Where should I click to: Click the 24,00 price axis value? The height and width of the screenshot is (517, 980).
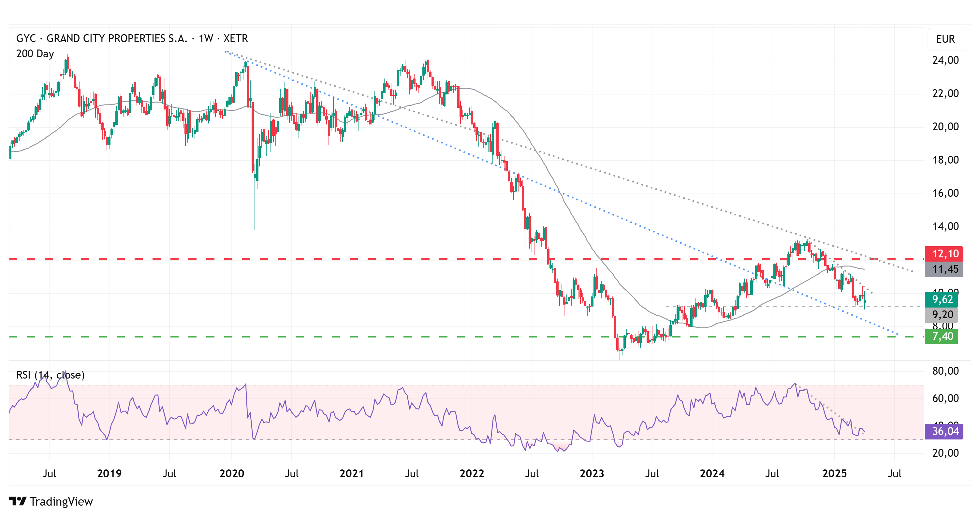pos(945,60)
